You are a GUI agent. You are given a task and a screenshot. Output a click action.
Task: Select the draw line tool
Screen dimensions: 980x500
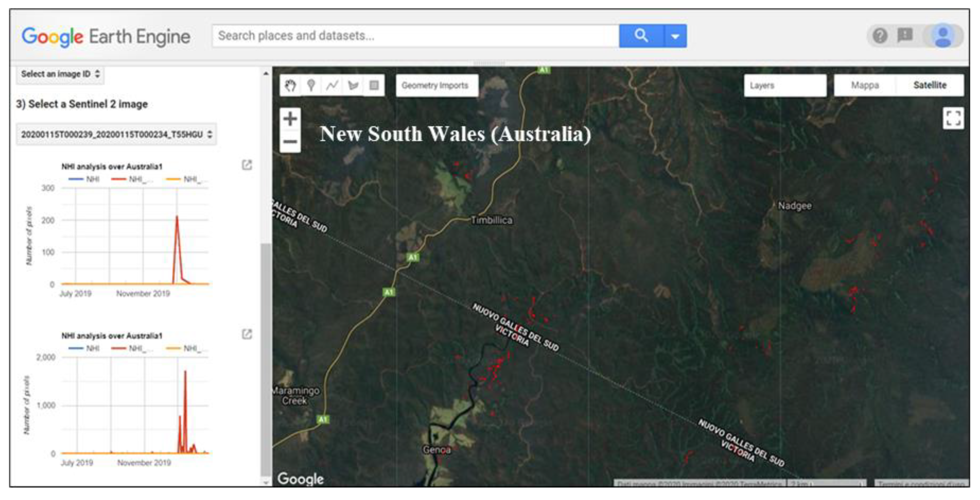click(332, 85)
